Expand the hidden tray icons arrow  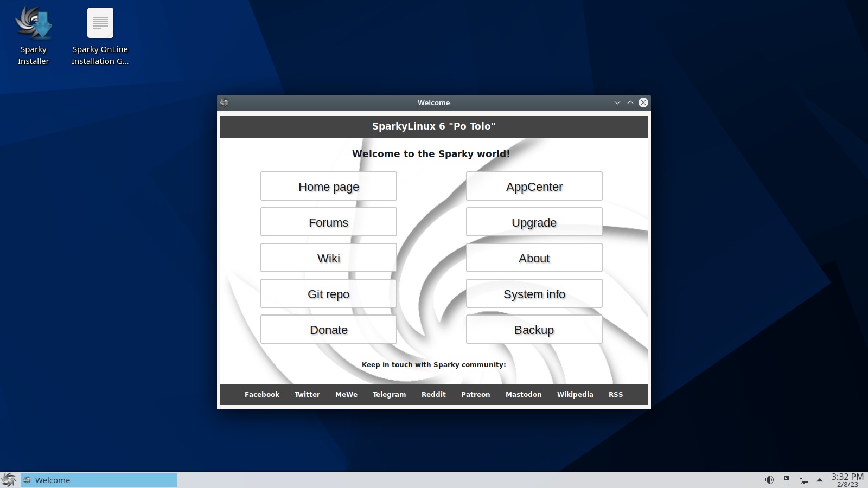820,480
